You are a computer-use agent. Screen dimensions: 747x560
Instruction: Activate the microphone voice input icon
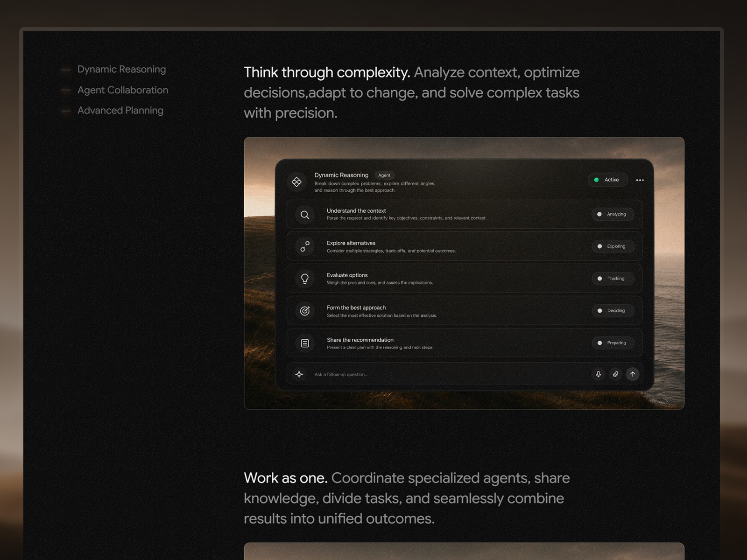598,374
